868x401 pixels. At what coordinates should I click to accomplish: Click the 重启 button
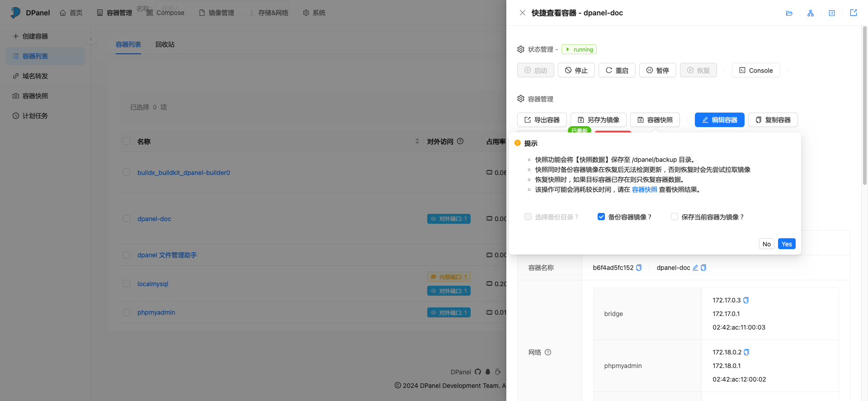coord(617,70)
